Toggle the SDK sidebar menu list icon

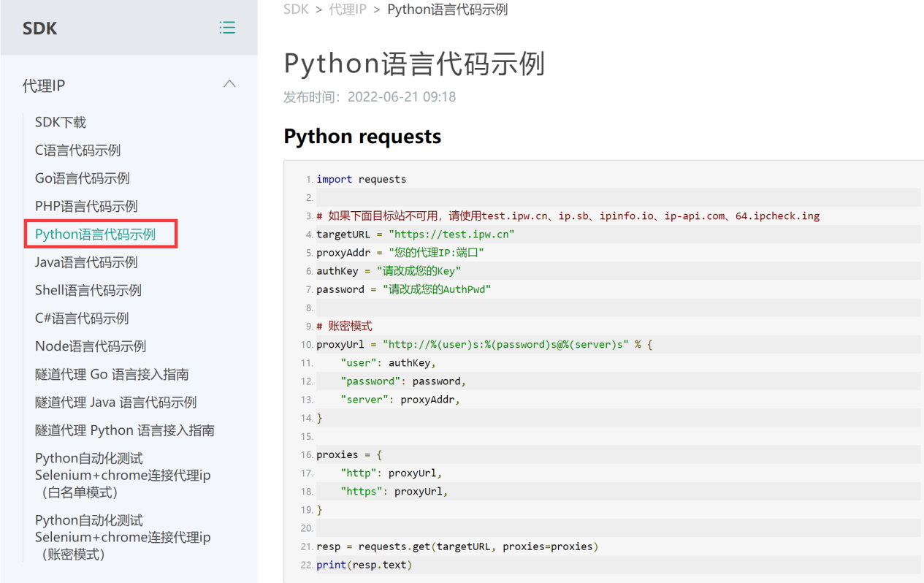pyautogui.click(x=227, y=28)
